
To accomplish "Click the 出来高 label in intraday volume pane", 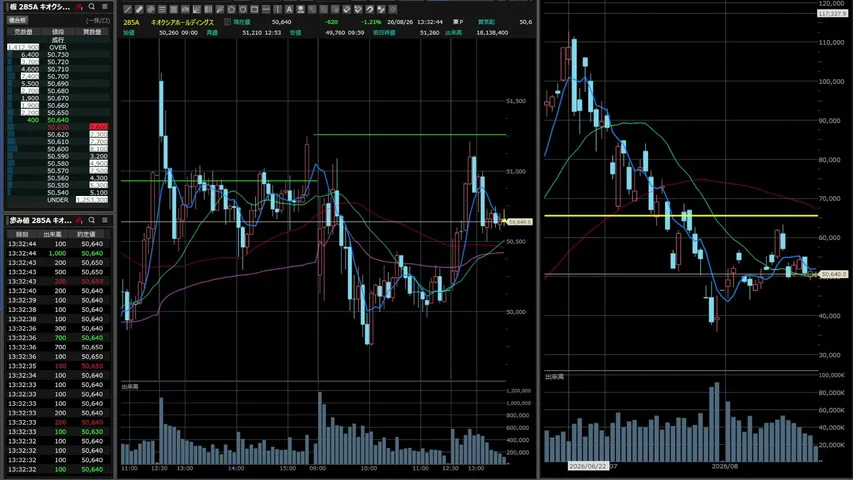I will click(129, 386).
